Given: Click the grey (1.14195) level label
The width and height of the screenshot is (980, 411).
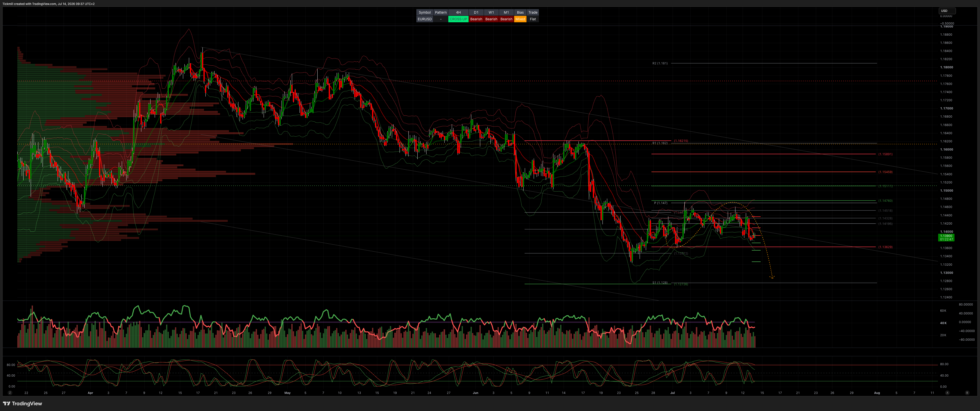Looking at the screenshot, I should point(885,224).
